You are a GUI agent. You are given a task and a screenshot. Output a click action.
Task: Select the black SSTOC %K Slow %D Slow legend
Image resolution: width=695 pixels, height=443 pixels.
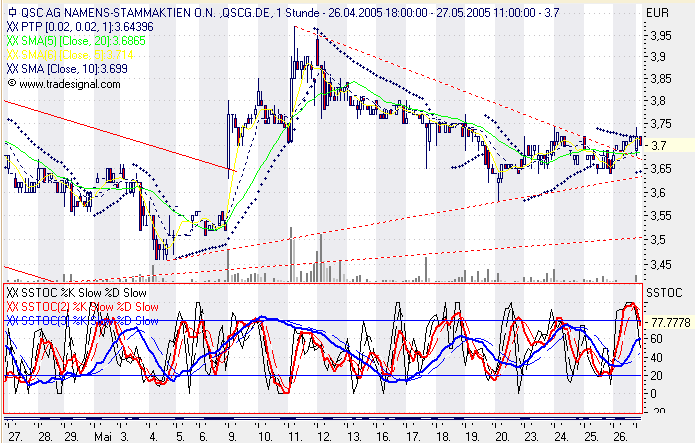click(x=84, y=293)
